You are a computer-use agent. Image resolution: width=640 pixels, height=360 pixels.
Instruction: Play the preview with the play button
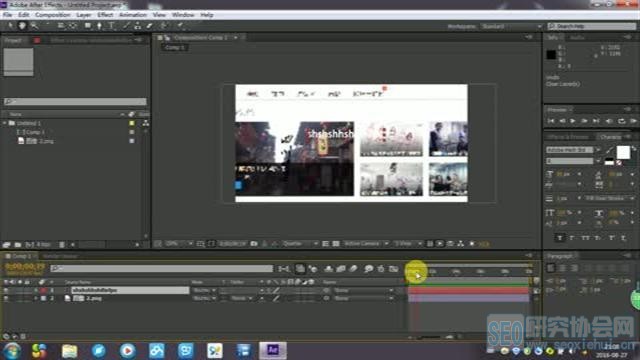click(573, 121)
